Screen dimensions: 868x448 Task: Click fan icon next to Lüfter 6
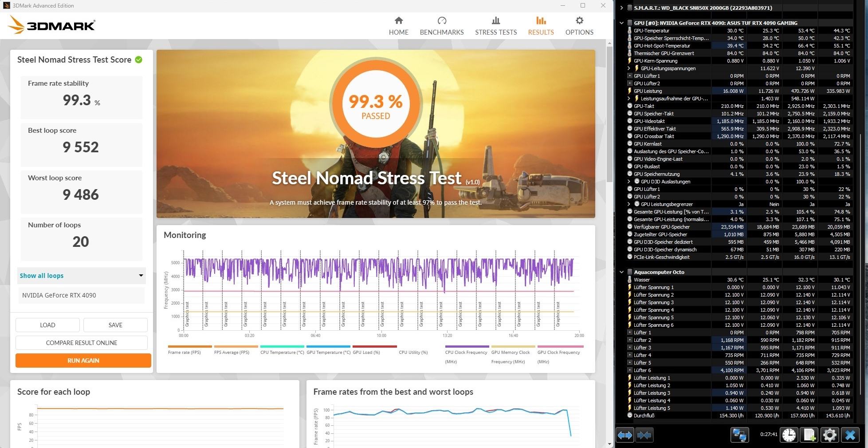[x=629, y=370]
